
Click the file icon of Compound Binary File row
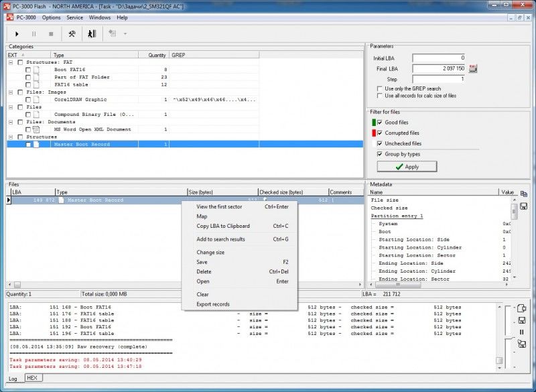coord(36,115)
